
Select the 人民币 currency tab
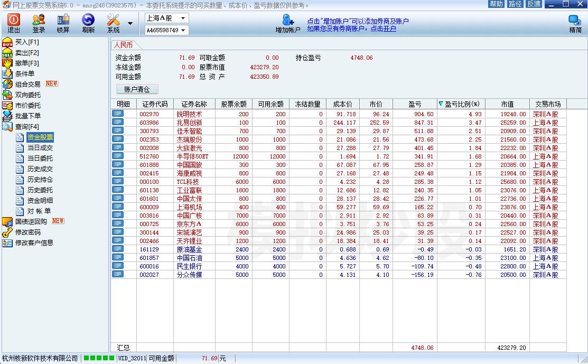coord(123,45)
